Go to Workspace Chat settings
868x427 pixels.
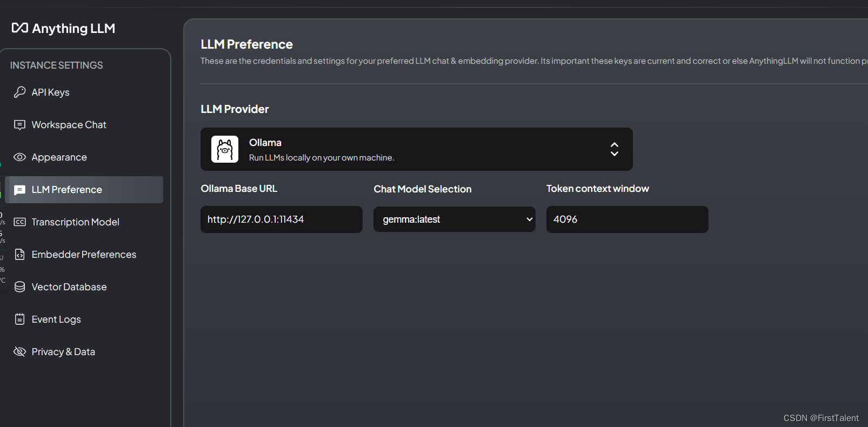click(x=84, y=125)
